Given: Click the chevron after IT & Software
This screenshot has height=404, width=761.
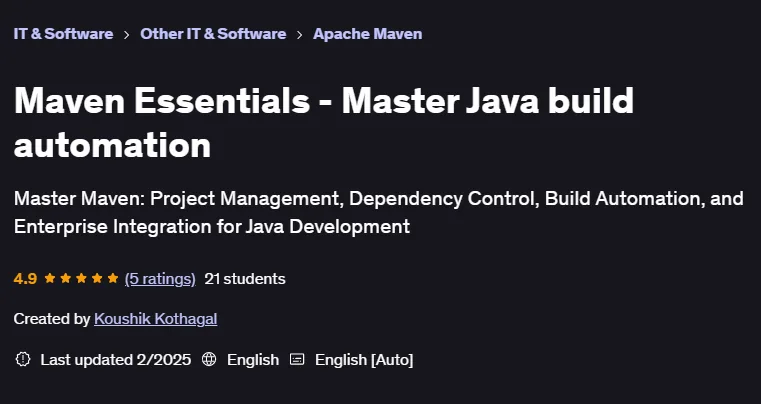Looking at the screenshot, I should click(x=127, y=35).
